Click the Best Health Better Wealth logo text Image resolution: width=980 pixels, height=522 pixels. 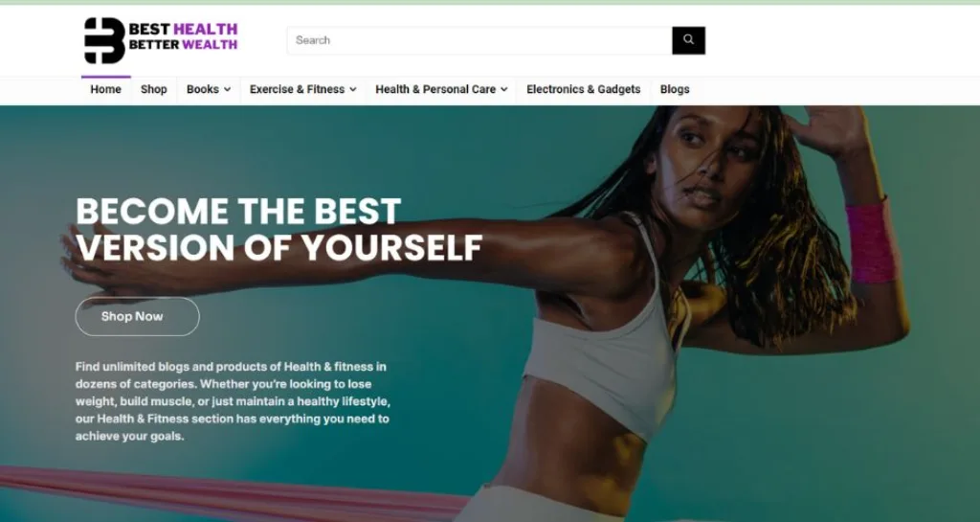pyautogui.click(x=183, y=36)
